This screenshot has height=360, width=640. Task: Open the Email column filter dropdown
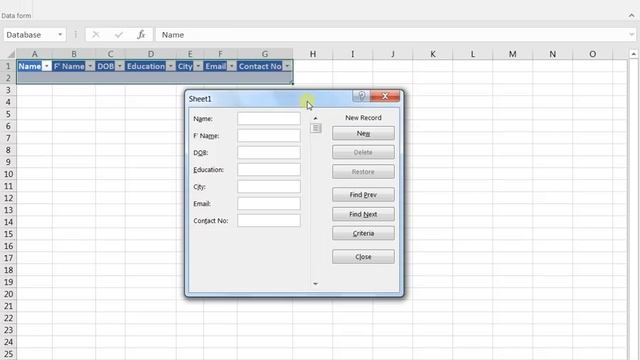(x=231, y=66)
